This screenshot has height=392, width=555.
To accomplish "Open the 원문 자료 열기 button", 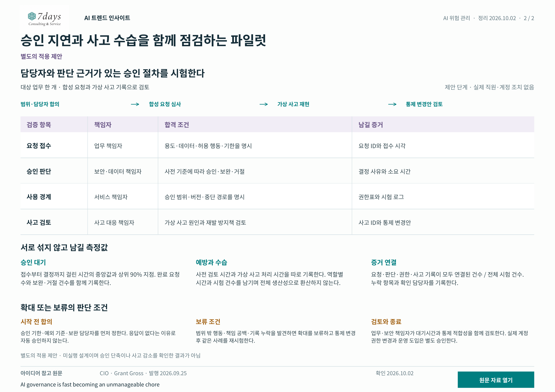I will click(496, 380).
